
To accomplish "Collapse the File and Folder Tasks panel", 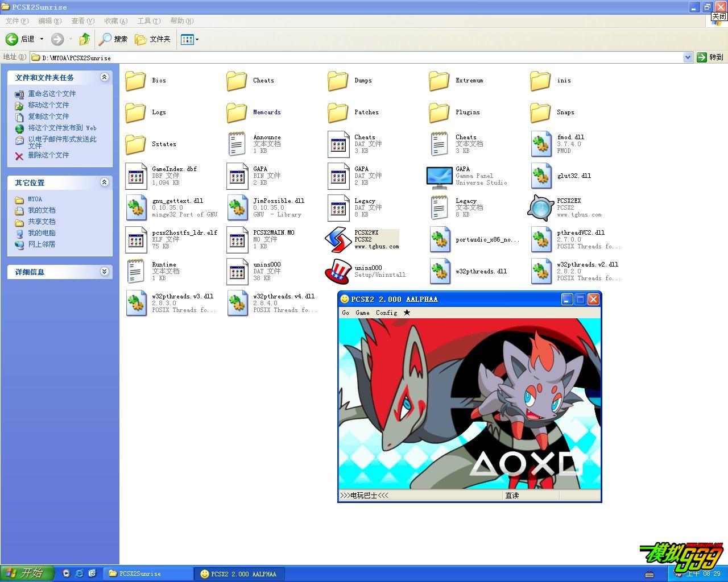I will coord(104,77).
